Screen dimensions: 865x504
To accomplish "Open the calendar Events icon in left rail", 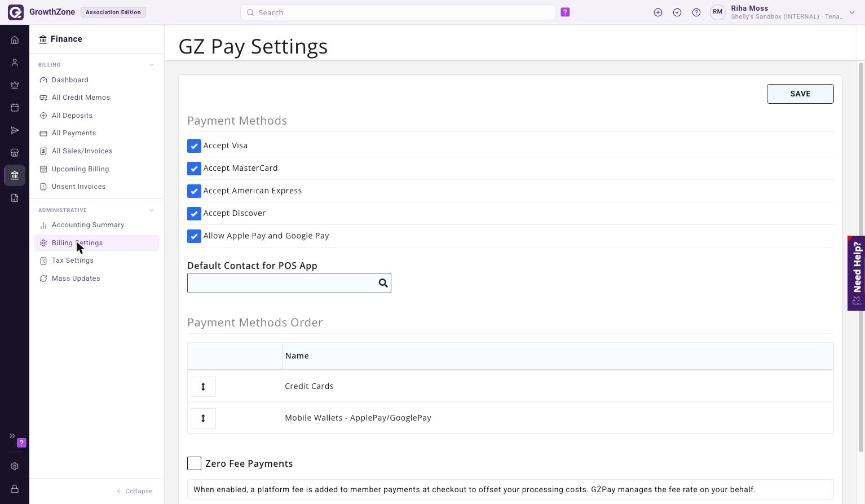I will coord(15,108).
